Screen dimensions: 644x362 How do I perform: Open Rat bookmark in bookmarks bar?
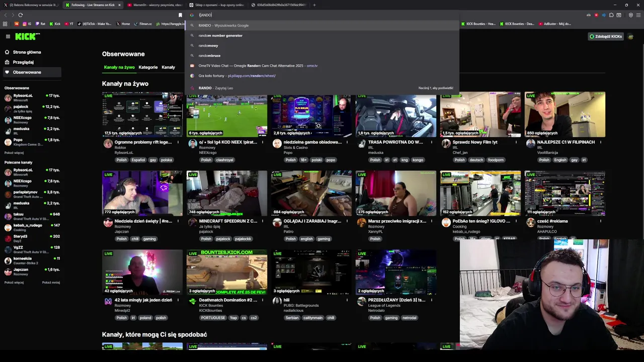tap(40, 24)
